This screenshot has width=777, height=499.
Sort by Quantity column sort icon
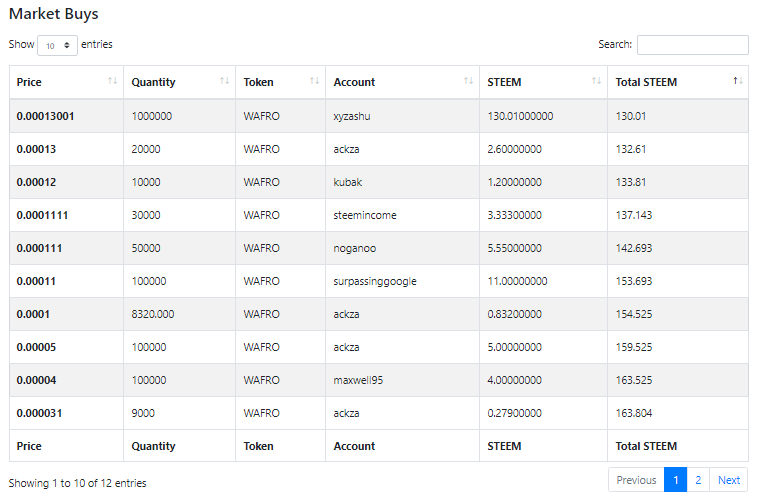[x=224, y=81]
